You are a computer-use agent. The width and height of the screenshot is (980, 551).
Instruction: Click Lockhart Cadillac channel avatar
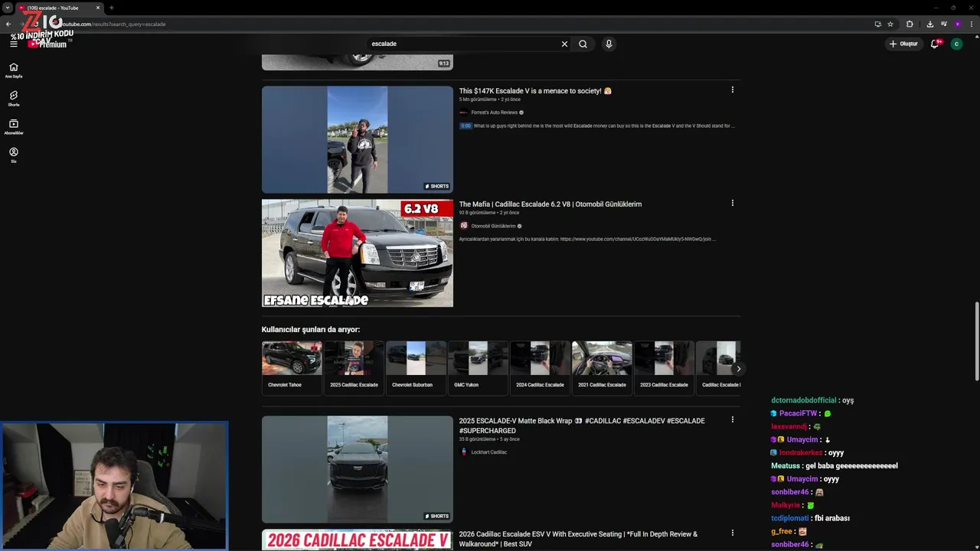pos(463,452)
